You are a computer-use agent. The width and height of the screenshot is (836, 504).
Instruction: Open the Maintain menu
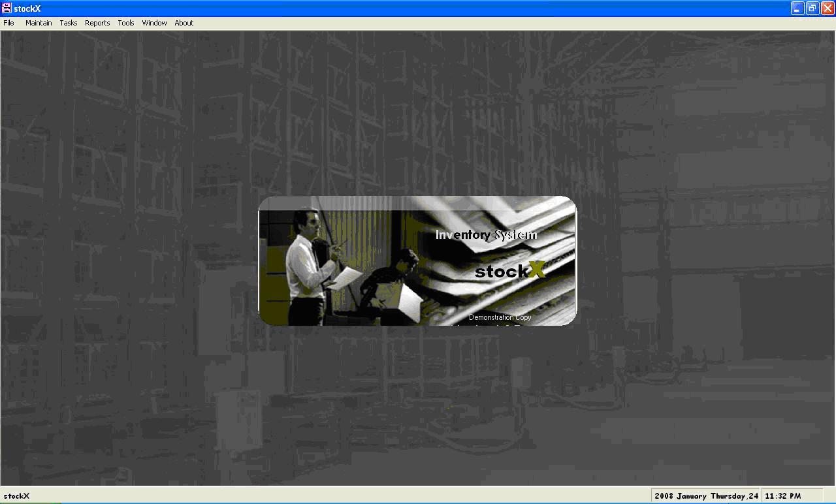39,23
